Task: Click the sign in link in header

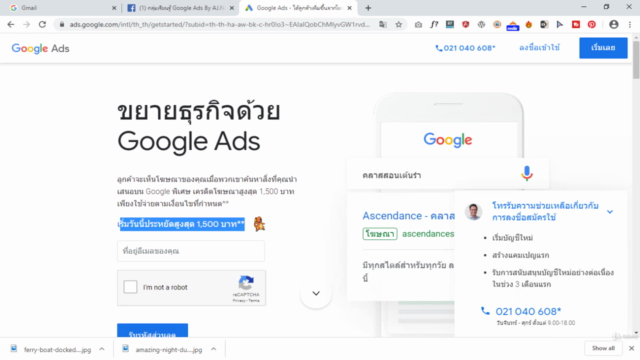Action: (x=539, y=48)
